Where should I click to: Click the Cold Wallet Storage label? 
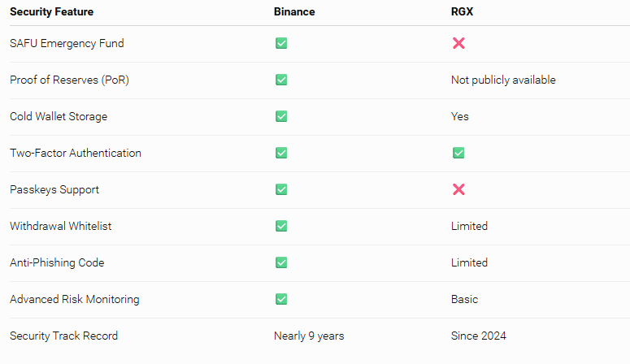59,116
